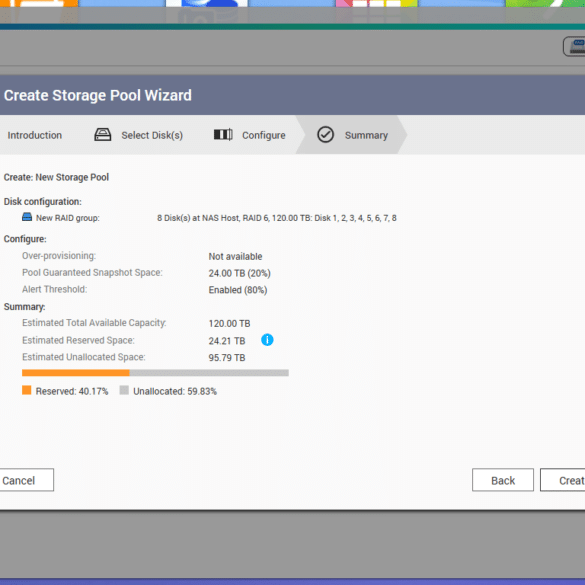Click the 'Estimated Reserved Space:' label

point(78,340)
